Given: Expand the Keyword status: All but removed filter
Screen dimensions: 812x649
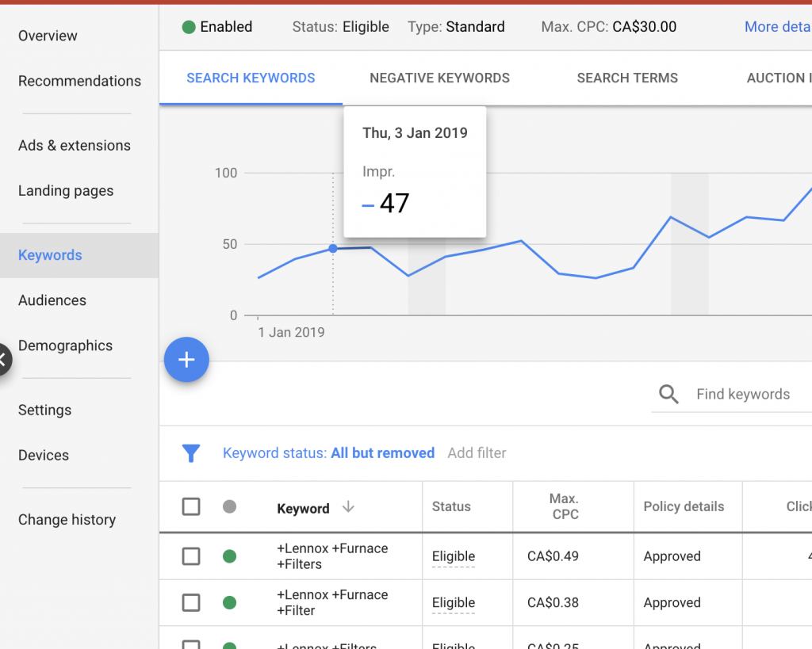Looking at the screenshot, I should click(x=328, y=453).
